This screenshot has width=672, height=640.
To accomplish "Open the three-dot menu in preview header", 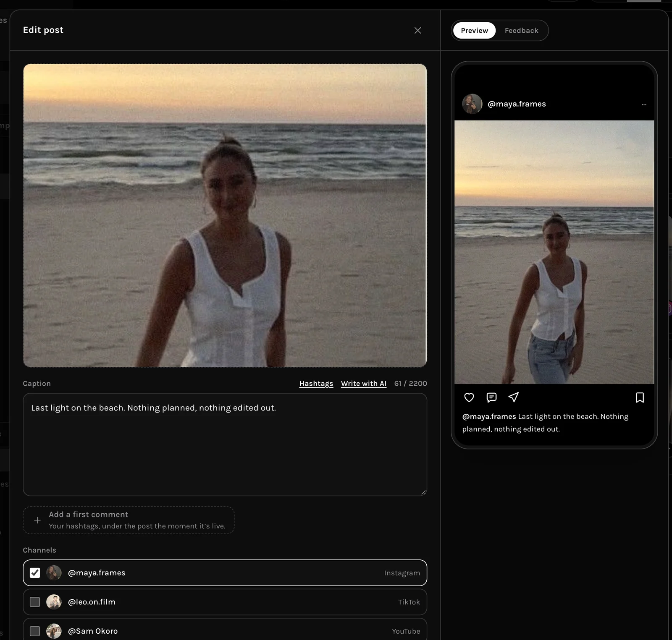I will click(644, 104).
